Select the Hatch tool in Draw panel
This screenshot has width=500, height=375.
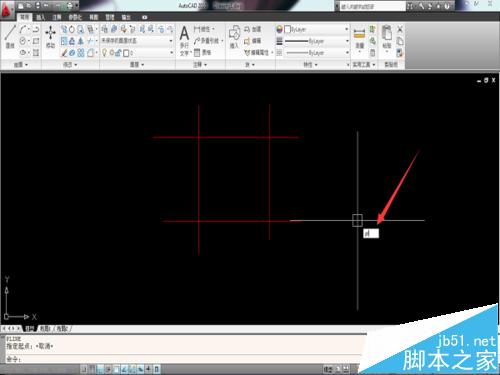point(36,52)
